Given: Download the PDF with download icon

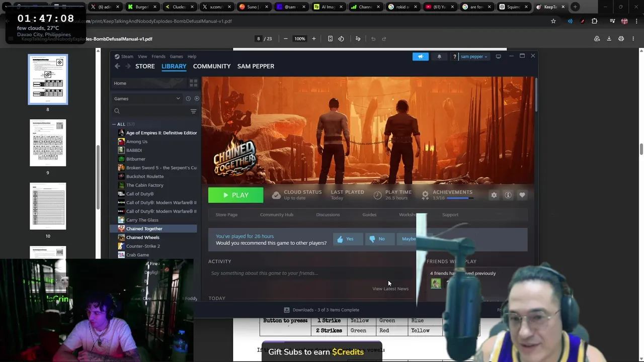Looking at the screenshot, I should (609, 39).
